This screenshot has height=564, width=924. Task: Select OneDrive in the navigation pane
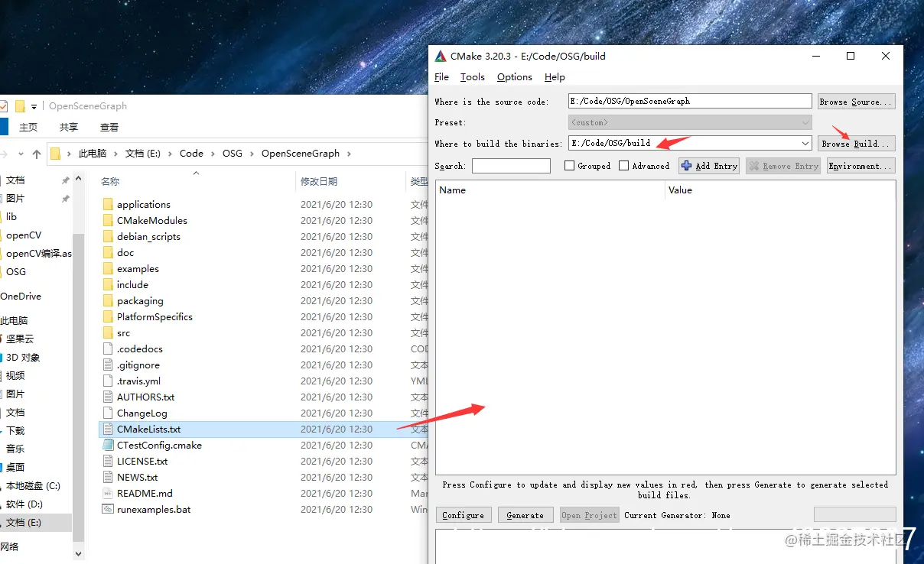(x=21, y=296)
